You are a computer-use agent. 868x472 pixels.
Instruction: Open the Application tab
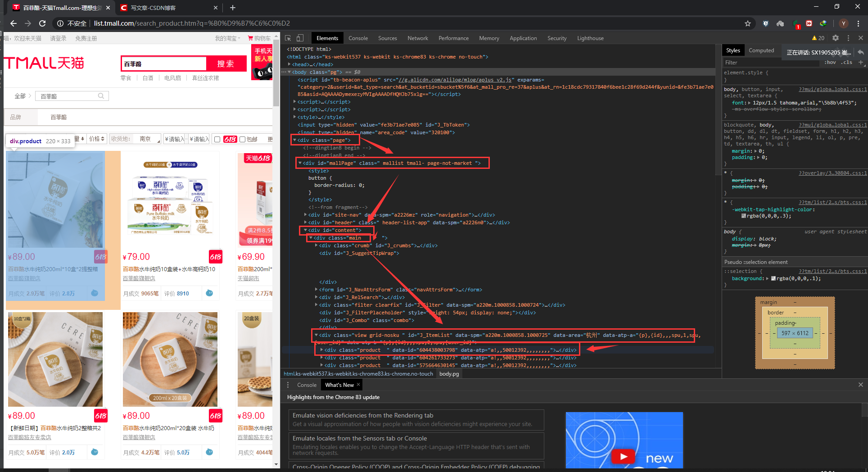click(x=523, y=38)
